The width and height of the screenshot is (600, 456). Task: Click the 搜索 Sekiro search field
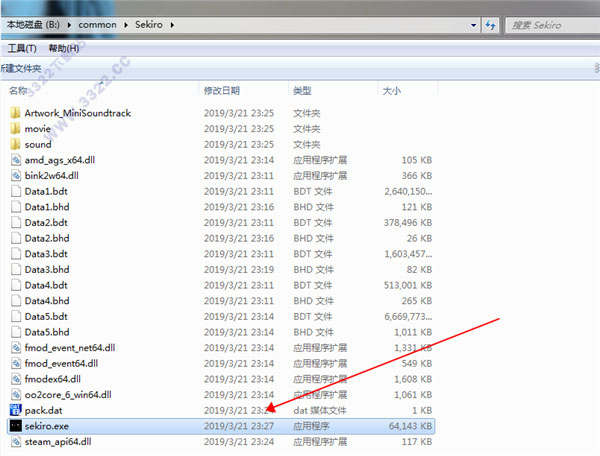click(x=550, y=24)
